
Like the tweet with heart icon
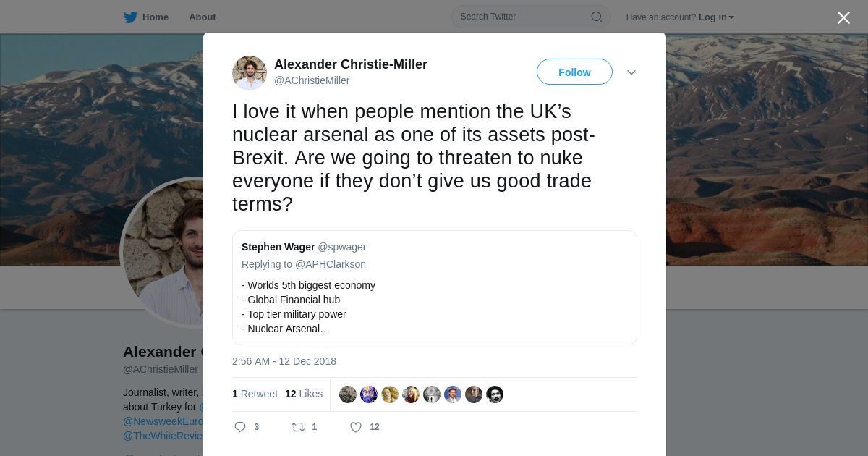356,427
